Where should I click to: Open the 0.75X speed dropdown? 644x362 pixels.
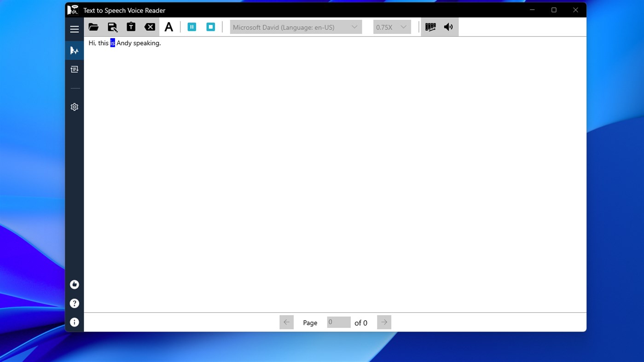tap(392, 27)
